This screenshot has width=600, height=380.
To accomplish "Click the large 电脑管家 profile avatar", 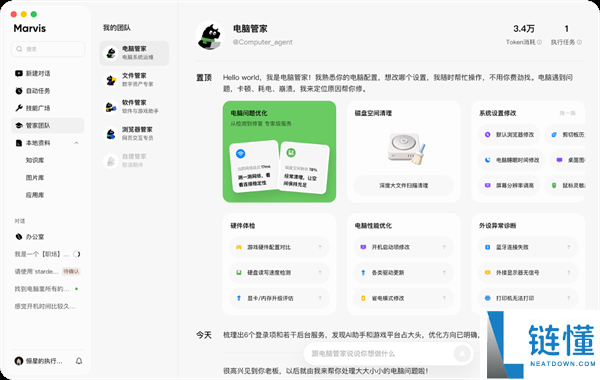I will [210, 36].
